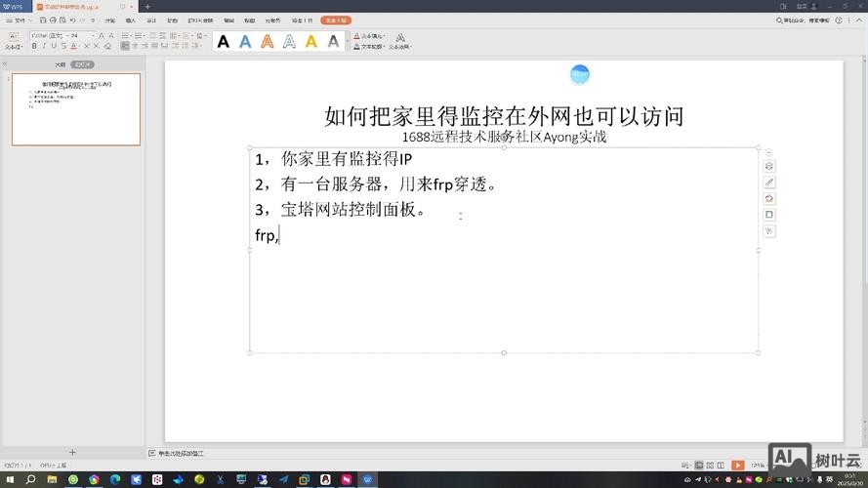
Task: Open File Explorer from the taskbar
Action: [x=52, y=479]
